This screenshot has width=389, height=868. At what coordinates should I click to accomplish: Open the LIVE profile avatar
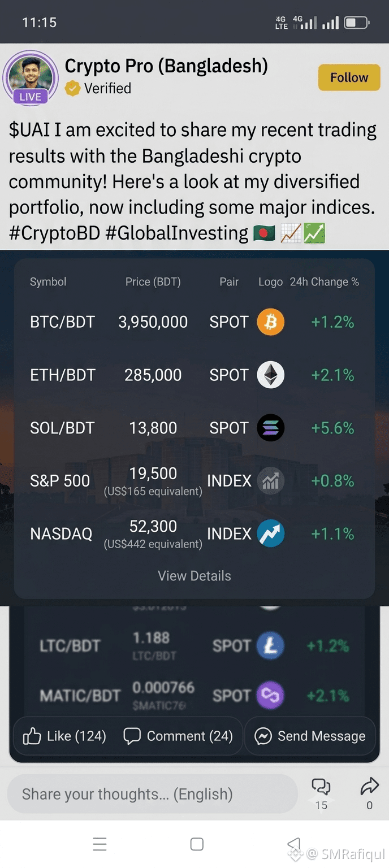click(x=31, y=77)
